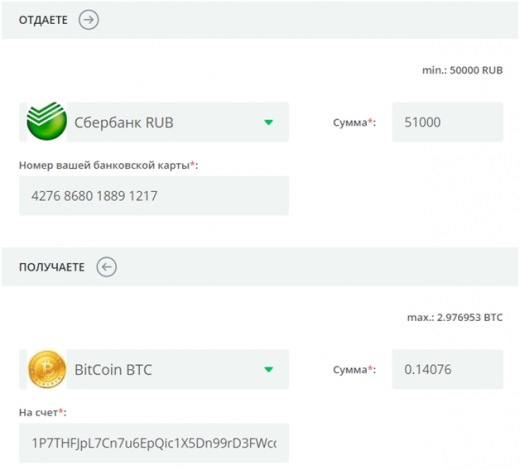Click the На счет label
Image resolution: width=520 pixels, height=470 pixels.
click(x=43, y=412)
